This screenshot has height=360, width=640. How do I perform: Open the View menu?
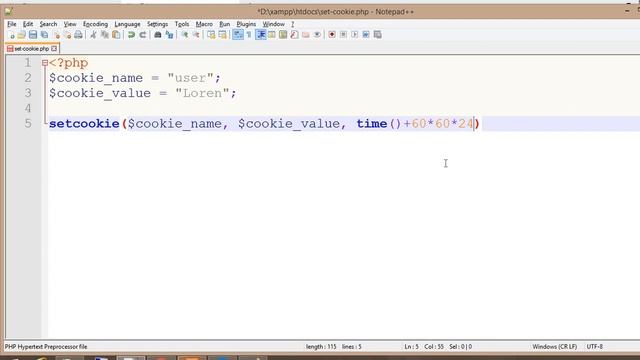point(70,24)
